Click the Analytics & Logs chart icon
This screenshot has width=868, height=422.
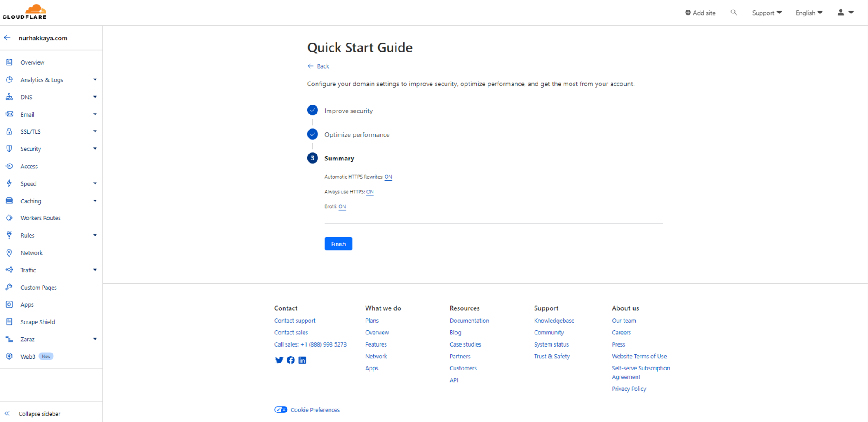[x=9, y=80]
